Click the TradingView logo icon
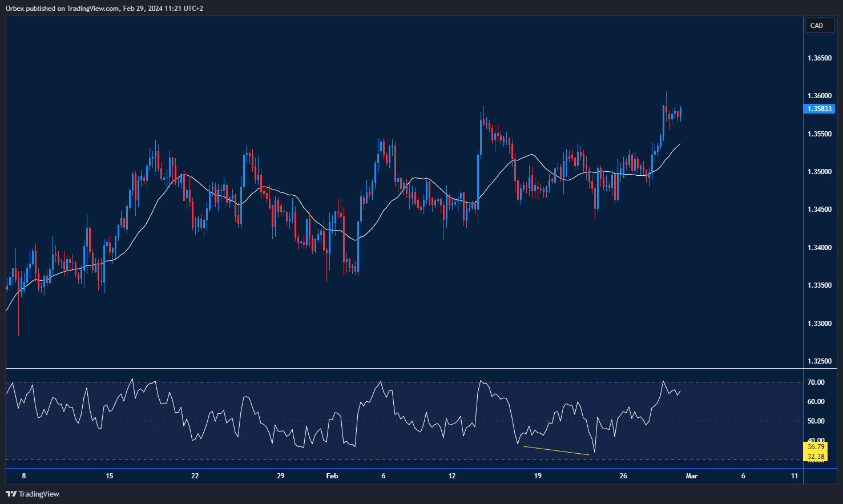 point(11,494)
